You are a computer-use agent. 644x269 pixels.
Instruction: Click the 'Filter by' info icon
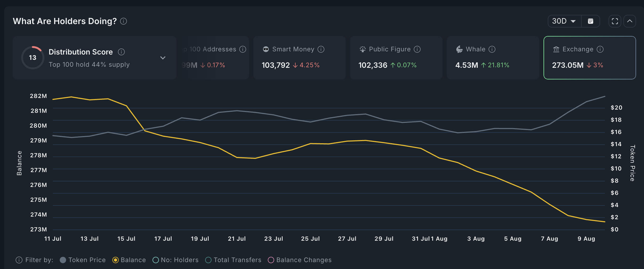pos(19,260)
